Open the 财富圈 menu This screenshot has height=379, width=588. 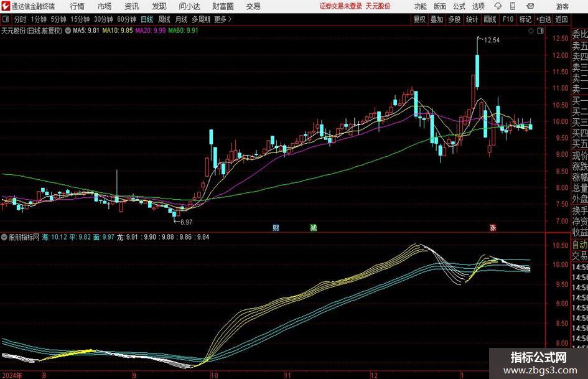(x=223, y=6)
